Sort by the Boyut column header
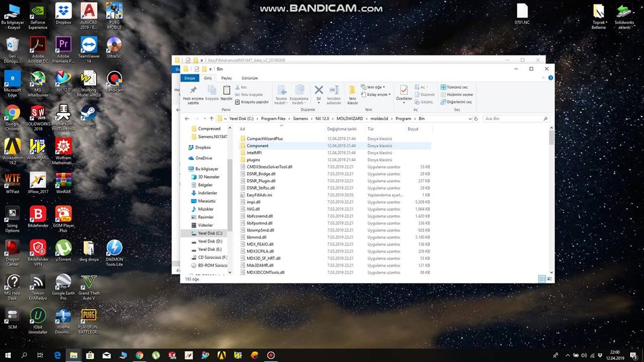Screen dimensions: 644x362 [413, 129]
